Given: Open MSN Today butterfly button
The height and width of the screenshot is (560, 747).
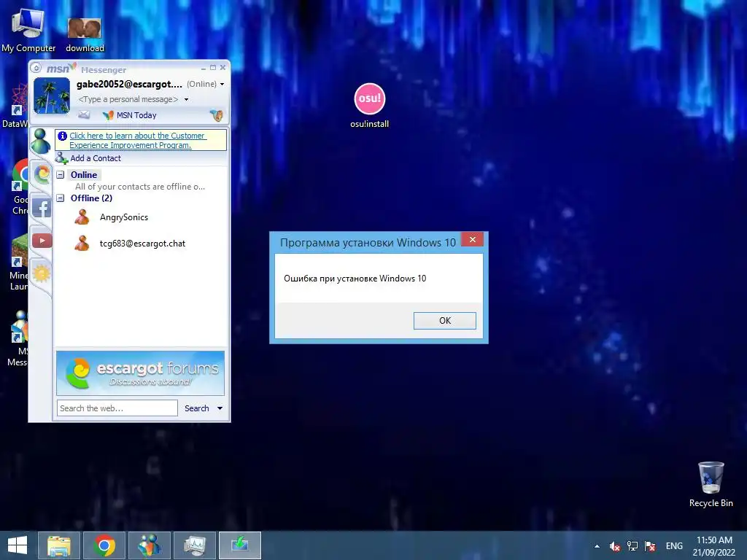Looking at the screenshot, I should point(130,115).
